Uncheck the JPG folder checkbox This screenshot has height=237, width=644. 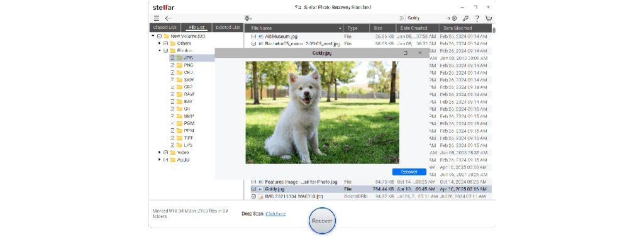tap(172, 58)
